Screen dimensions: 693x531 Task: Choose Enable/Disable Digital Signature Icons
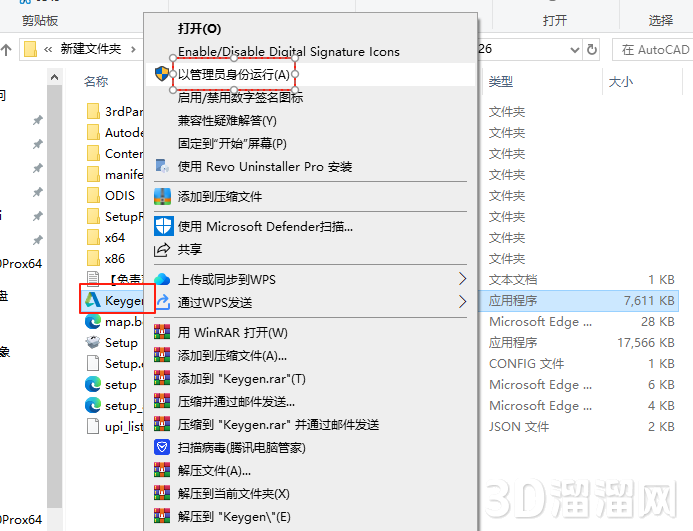[x=288, y=52]
